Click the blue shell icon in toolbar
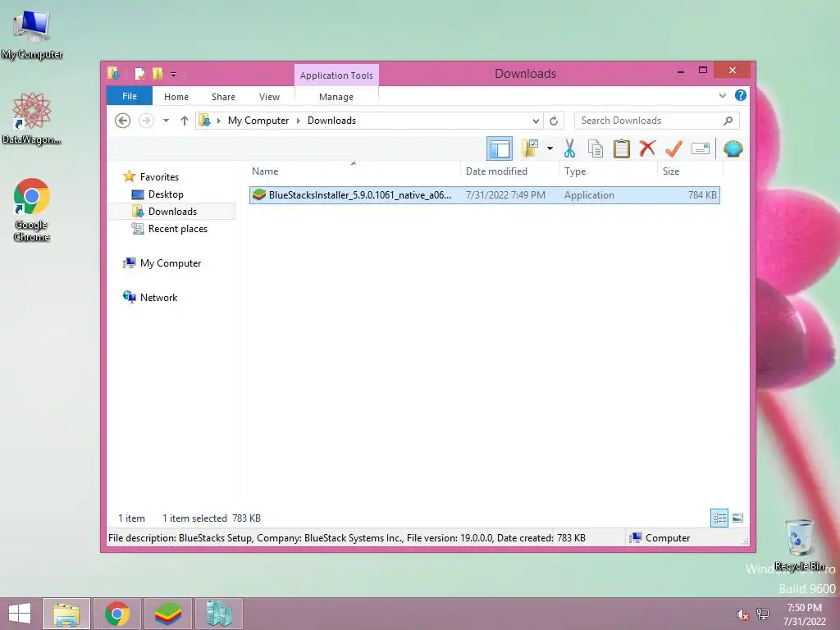This screenshot has height=630, width=840. [733, 148]
